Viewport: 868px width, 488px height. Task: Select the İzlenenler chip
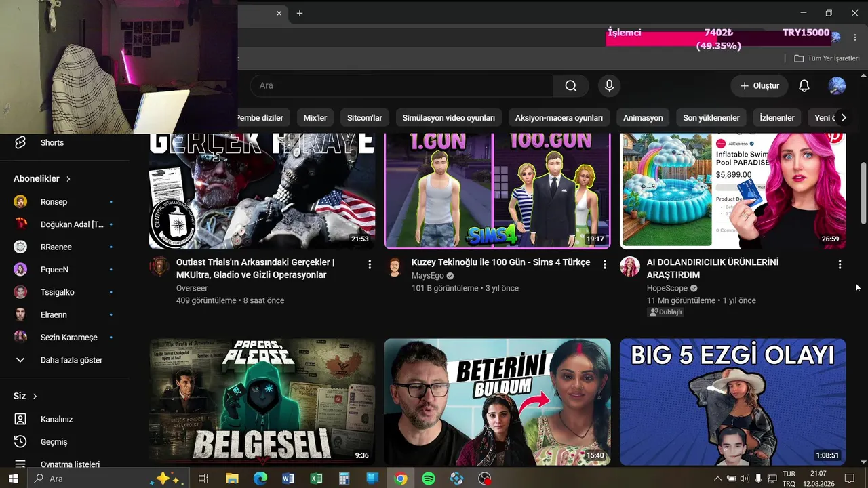[777, 118]
